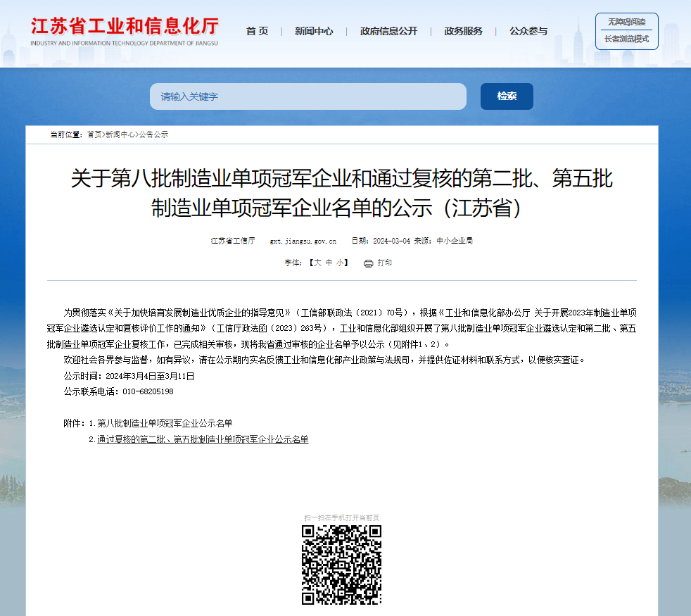
Task: Click the 打印 print link
Action: tap(385, 263)
